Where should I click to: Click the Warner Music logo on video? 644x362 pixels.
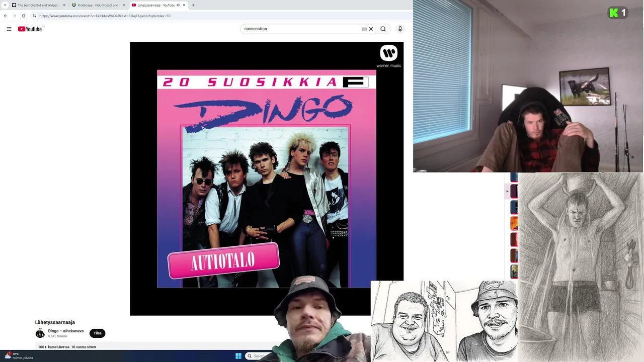pos(389,56)
